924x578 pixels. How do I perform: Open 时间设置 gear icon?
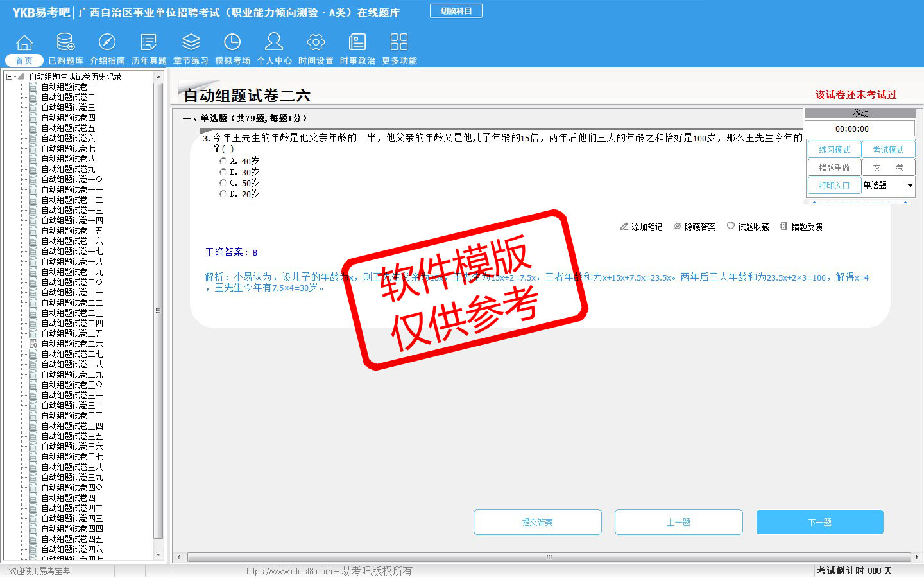[x=316, y=42]
